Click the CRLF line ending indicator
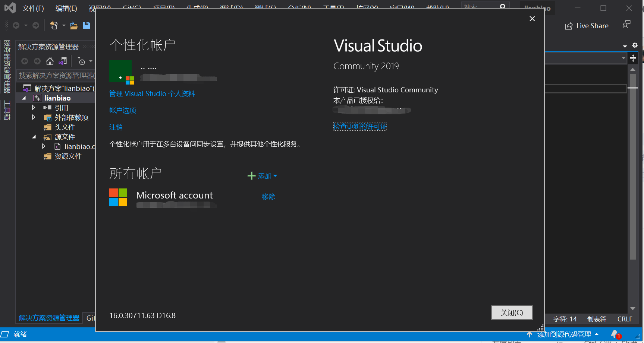 (625, 319)
